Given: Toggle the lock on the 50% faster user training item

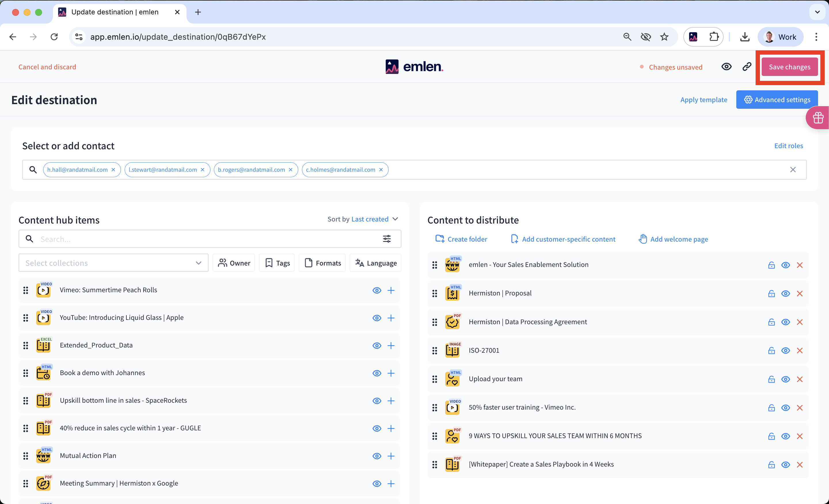Looking at the screenshot, I should point(771,408).
